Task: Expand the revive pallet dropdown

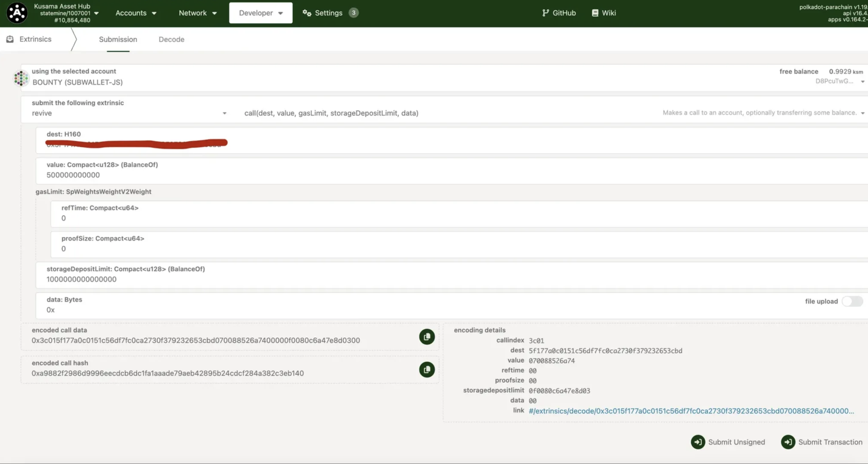Action: tap(224, 113)
